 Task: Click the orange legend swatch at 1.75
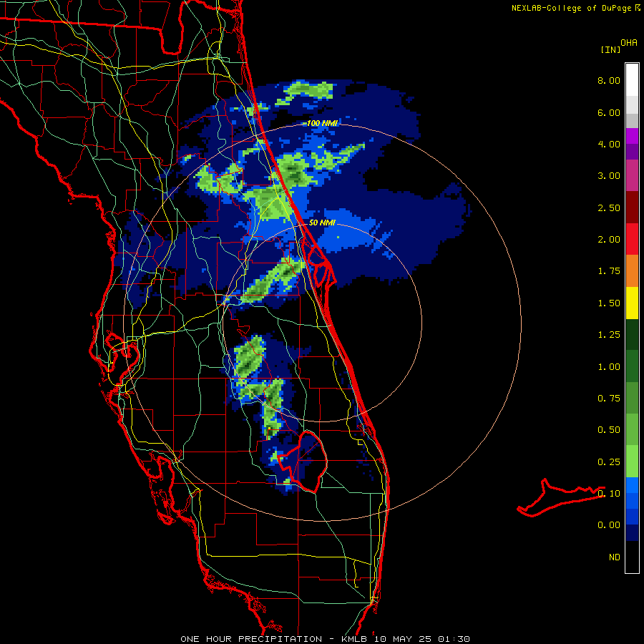point(632,271)
